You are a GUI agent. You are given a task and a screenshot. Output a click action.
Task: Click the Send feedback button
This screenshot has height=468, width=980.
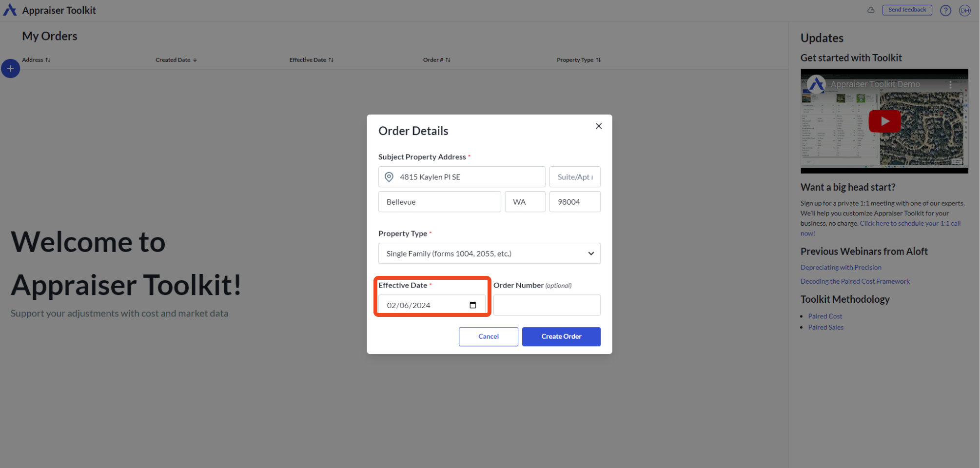click(907, 10)
